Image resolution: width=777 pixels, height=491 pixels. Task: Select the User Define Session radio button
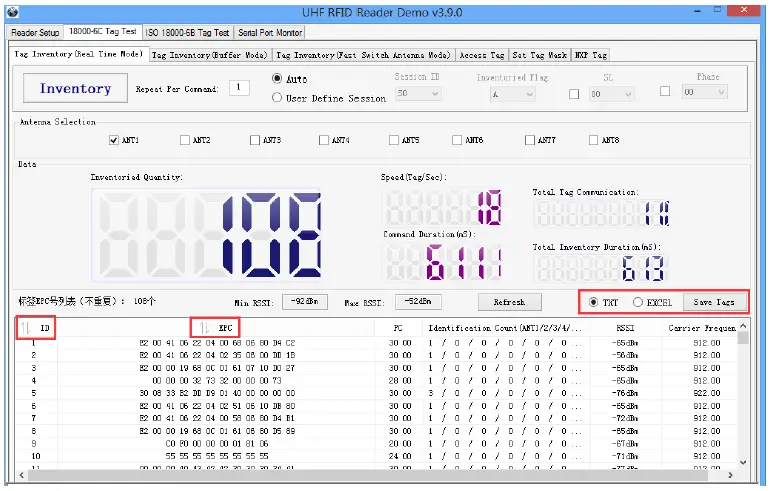(277, 98)
